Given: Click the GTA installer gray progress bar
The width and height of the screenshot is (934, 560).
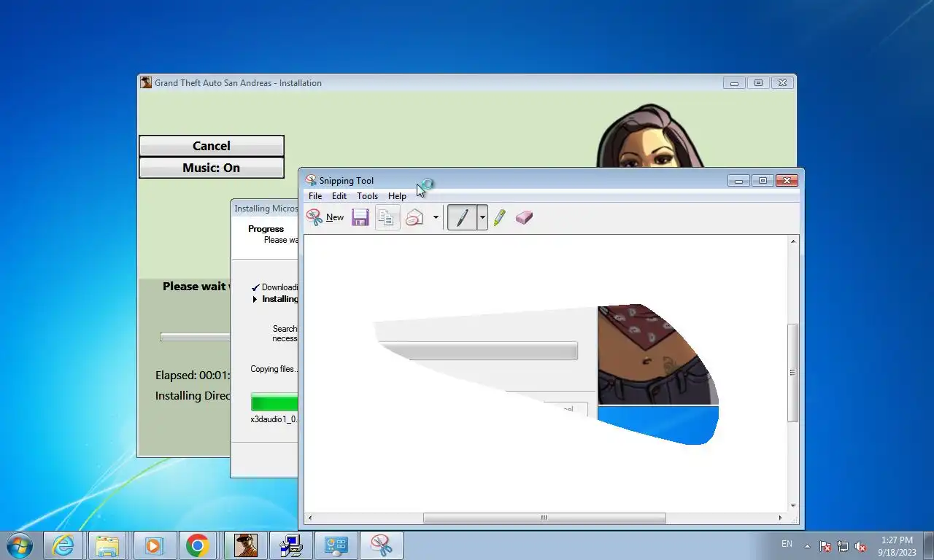Looking at the screenshot, I should pos(195,337).
